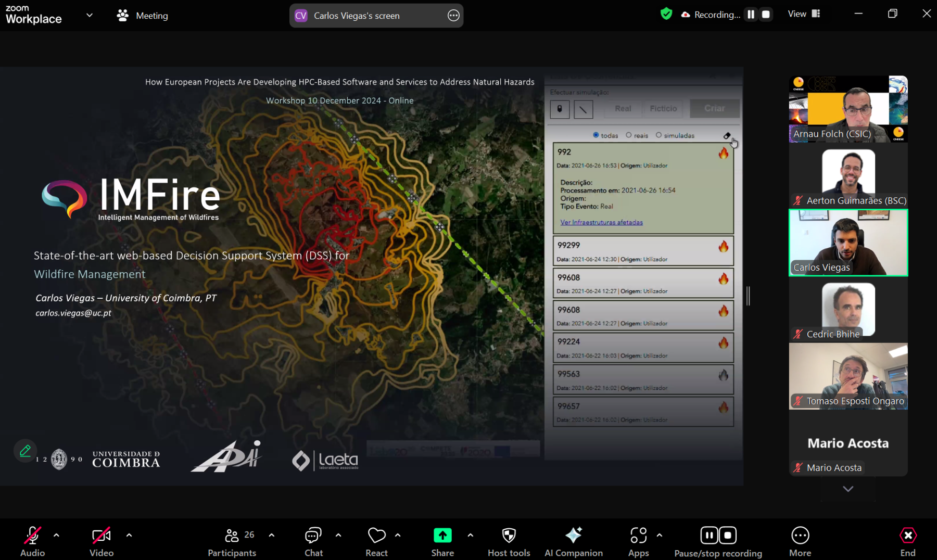The image size is (937, 560).
Task: Open the Apps menu
Action: coord(638,541)
